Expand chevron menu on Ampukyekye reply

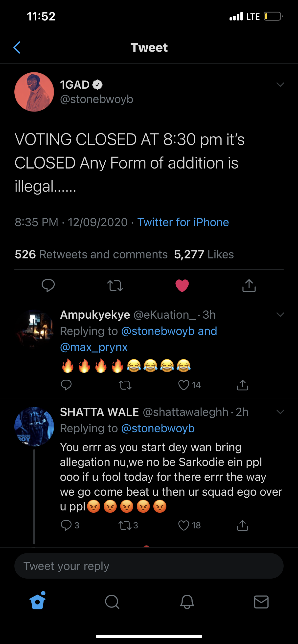coord(280,314)
